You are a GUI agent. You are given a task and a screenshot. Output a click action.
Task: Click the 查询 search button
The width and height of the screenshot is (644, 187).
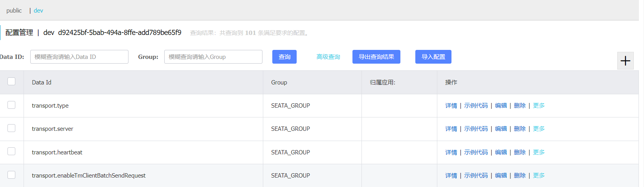(284, 57)
